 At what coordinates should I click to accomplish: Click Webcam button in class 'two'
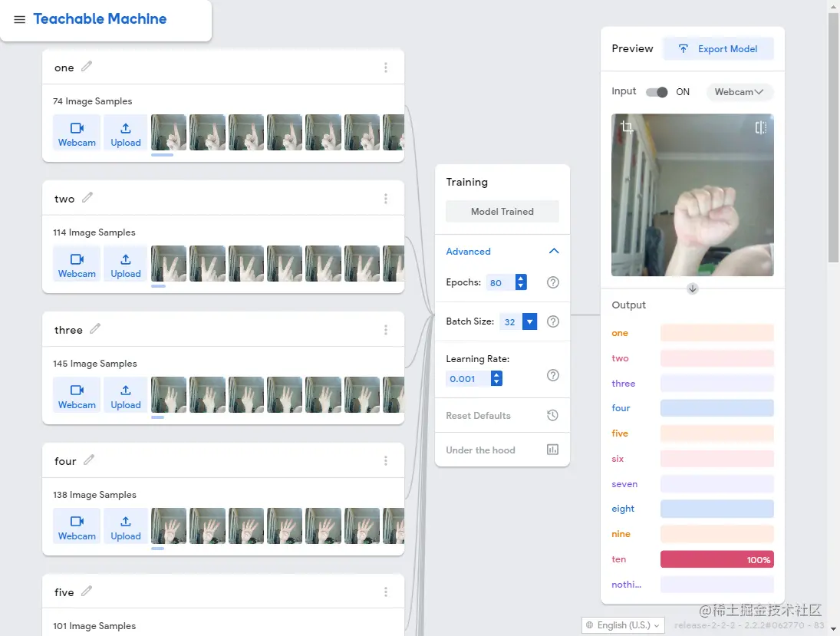pos(77,264)
